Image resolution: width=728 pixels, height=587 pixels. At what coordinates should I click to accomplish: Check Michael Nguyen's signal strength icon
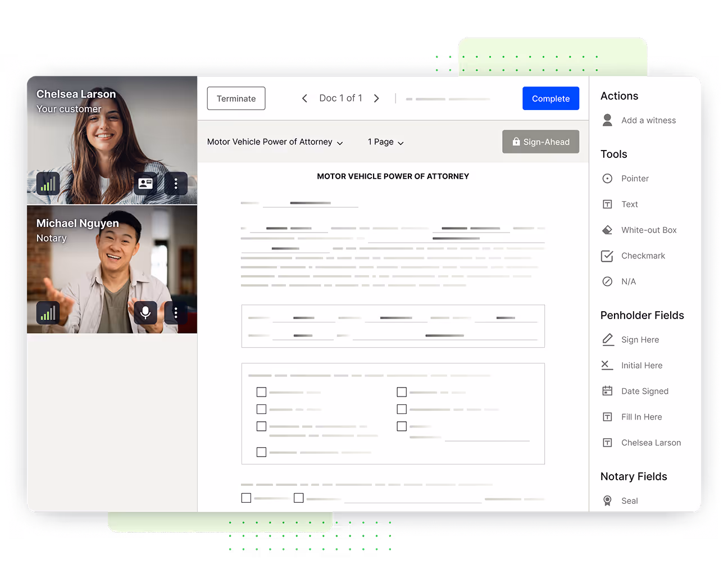tap(48, 312)
